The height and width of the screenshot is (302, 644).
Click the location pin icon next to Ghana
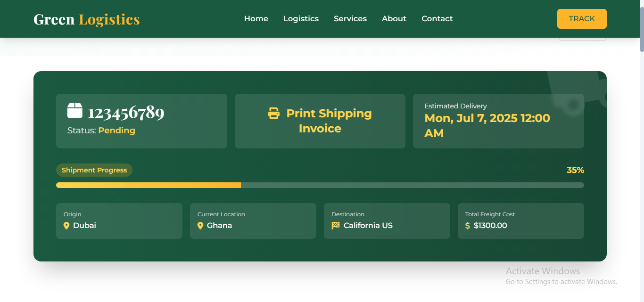pos(200,226)
